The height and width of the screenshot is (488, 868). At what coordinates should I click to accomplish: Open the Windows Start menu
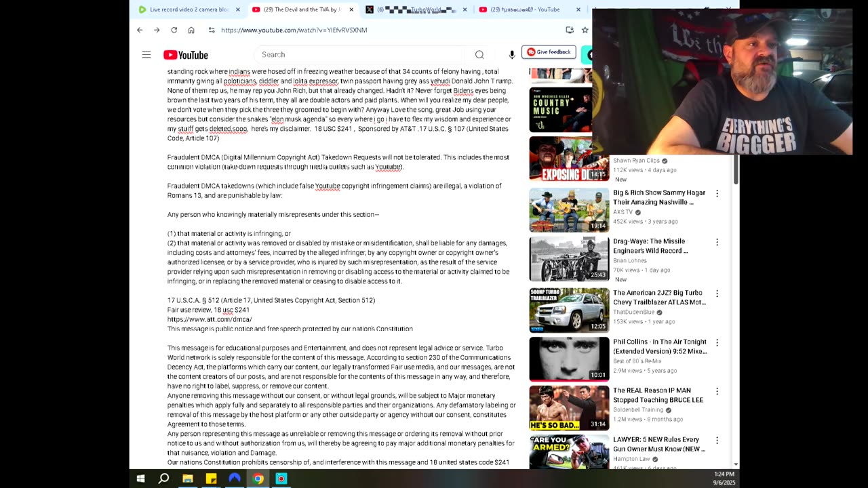pos(140,479)
